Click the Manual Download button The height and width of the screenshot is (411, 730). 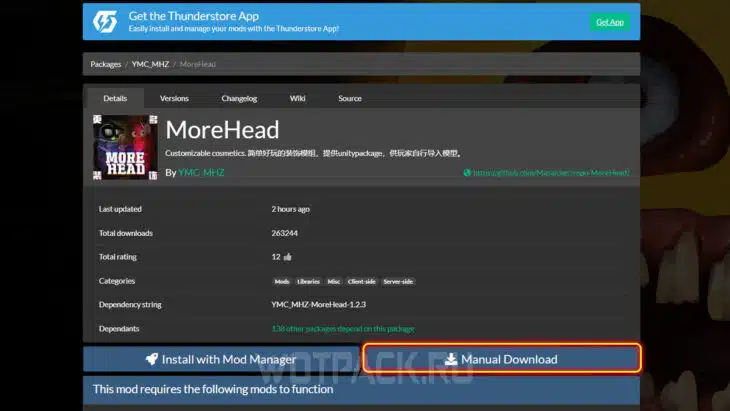[502, 358]
